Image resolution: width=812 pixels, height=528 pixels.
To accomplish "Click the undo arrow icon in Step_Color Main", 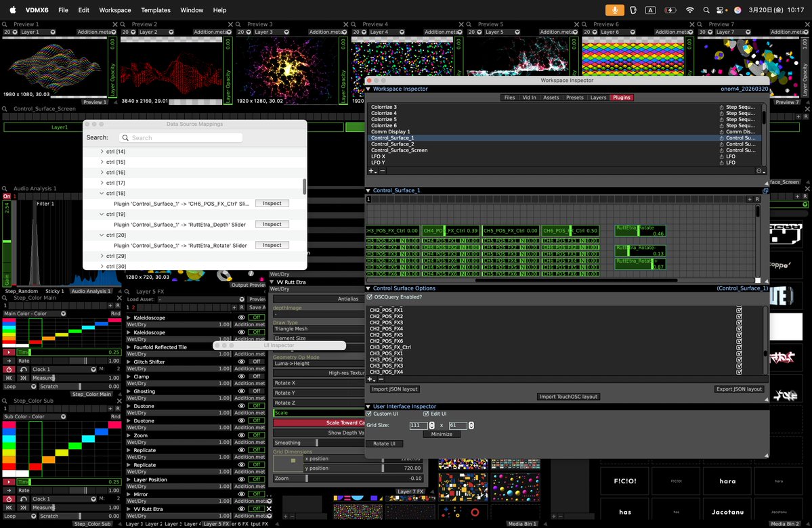I will coord(24,370).
